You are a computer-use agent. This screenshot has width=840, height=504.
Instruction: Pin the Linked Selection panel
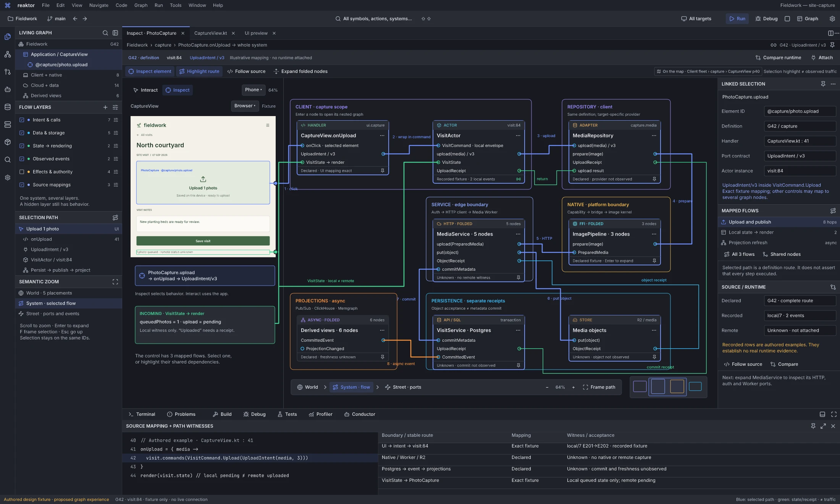click(x=823, y=84)
